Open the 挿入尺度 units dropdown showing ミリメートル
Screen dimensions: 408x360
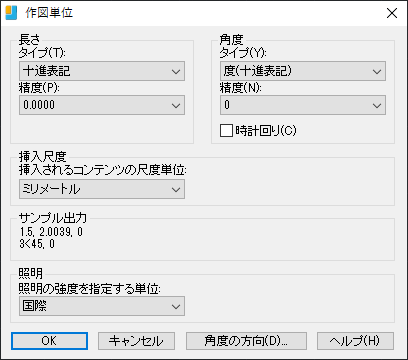pos(102,189)
